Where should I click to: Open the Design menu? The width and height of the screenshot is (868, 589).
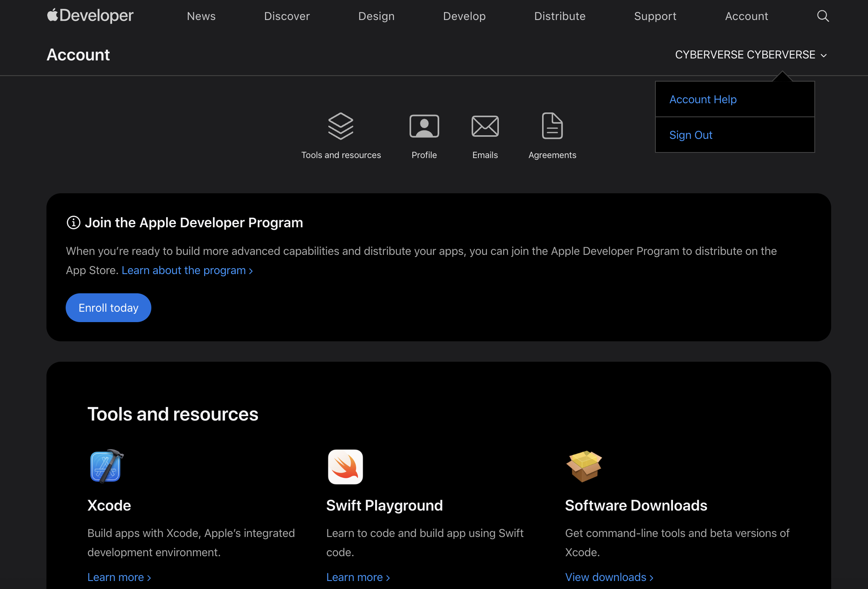[x=376, y=16]
